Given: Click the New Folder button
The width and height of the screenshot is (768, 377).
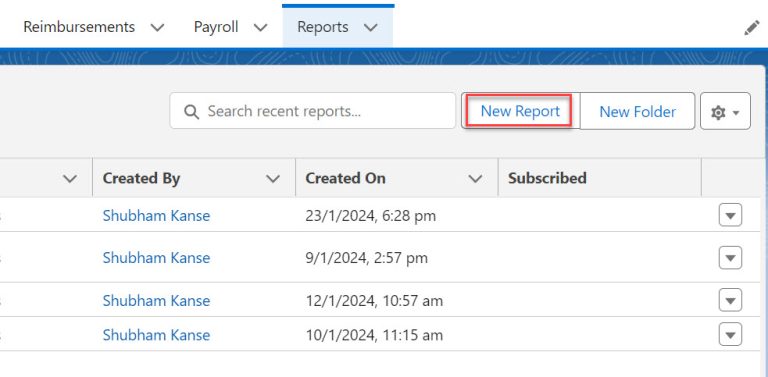Looking at the screenshot, I should point(637,112).
